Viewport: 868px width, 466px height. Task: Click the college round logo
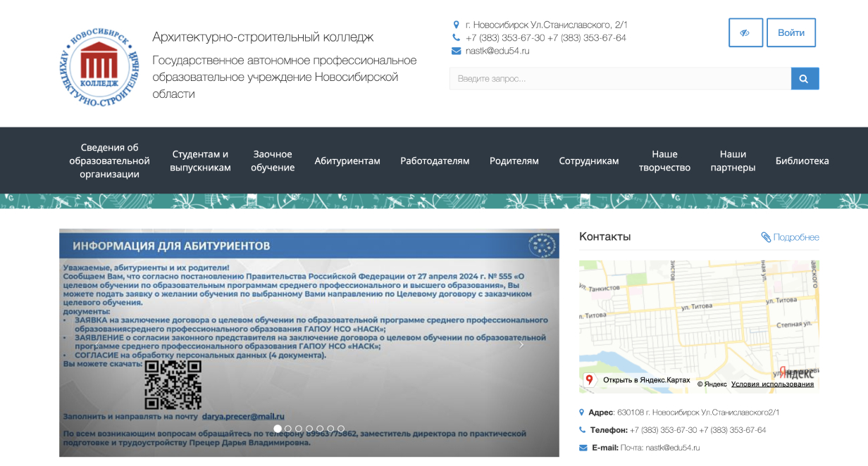99,67
